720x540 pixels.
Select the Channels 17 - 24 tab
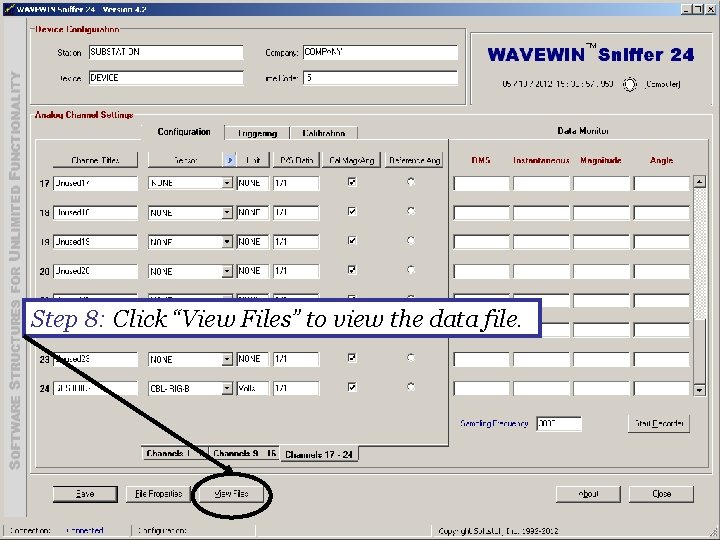point(319,454)
